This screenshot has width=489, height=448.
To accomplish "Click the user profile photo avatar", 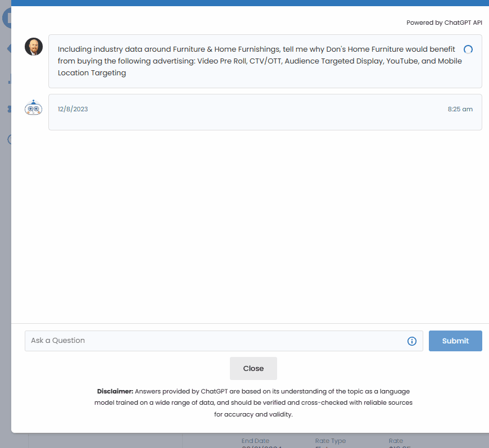I will coord(34,47).
